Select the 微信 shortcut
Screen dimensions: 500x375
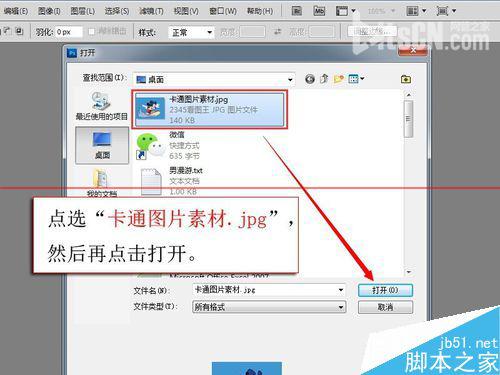click(168, 145)
